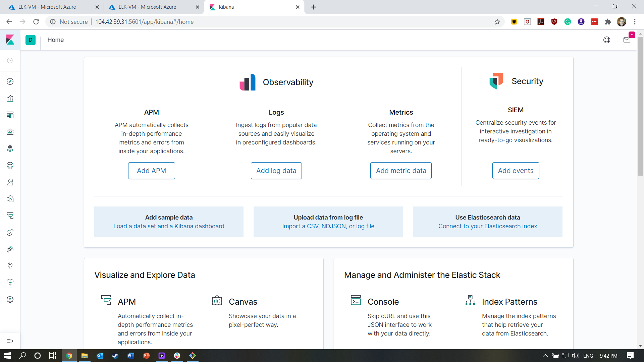Image resolution: width=644 pixels, height=362 pixels.
Task: Open the Machine Learning sidebar icon
Action: [x=10, y=165]
